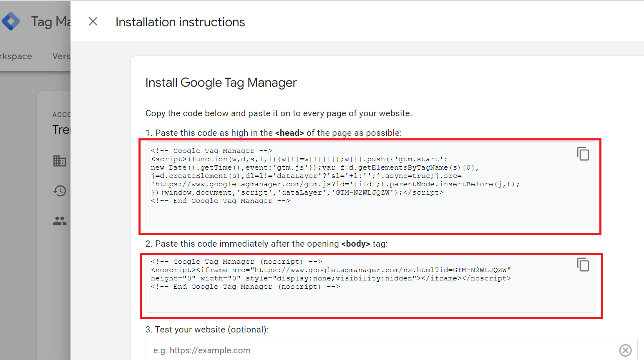Click the Google Tag Manager logo
The width and height of the screenshot is (644, 360).
(x=11, y=21)
